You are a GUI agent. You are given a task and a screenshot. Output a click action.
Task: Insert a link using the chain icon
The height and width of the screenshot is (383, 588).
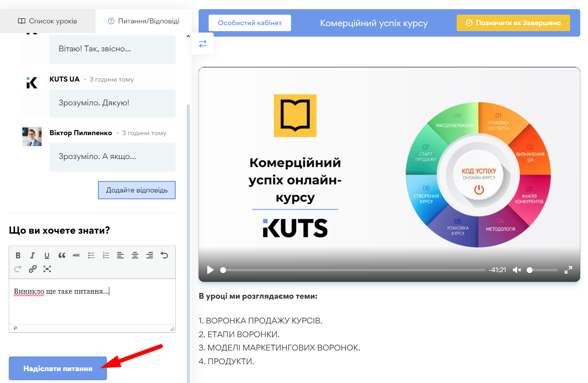coord(32,269)
